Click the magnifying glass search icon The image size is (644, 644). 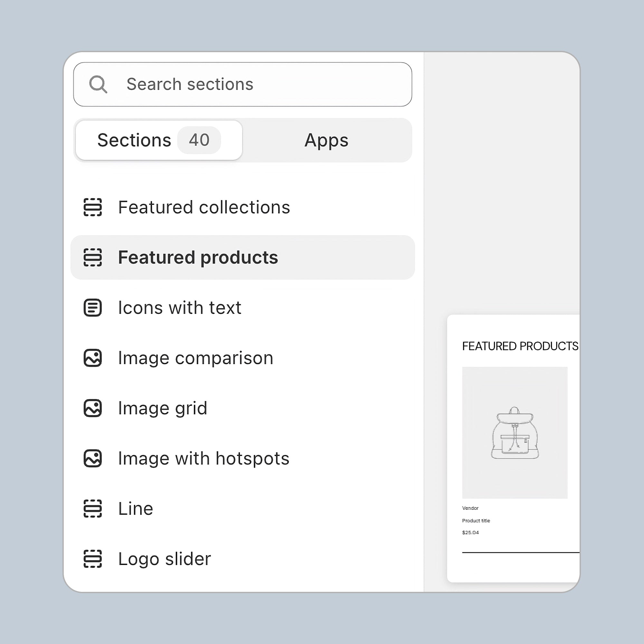pyautogui.click(x=98, y=84)
